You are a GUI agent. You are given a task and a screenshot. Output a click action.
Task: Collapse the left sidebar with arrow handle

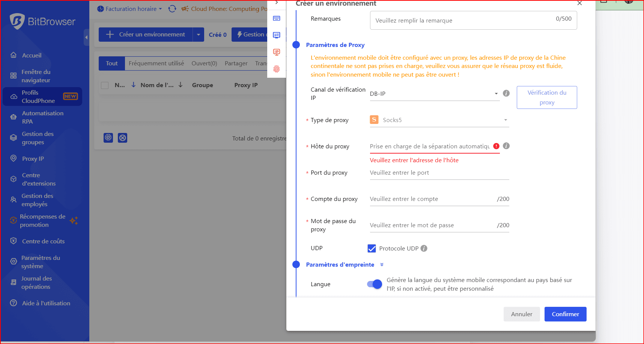click(86, 37)
